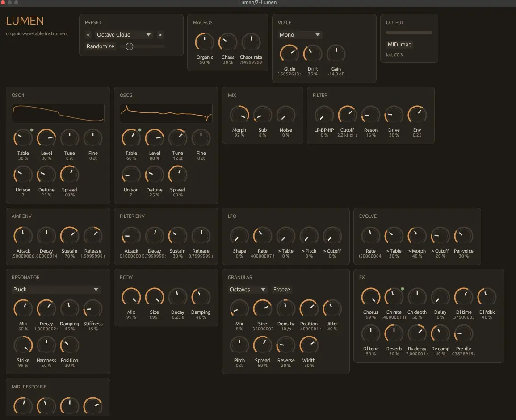The image size is (516, 420).
Task: Select the Chaos knob showing 30 %
Action: (228, 42)
